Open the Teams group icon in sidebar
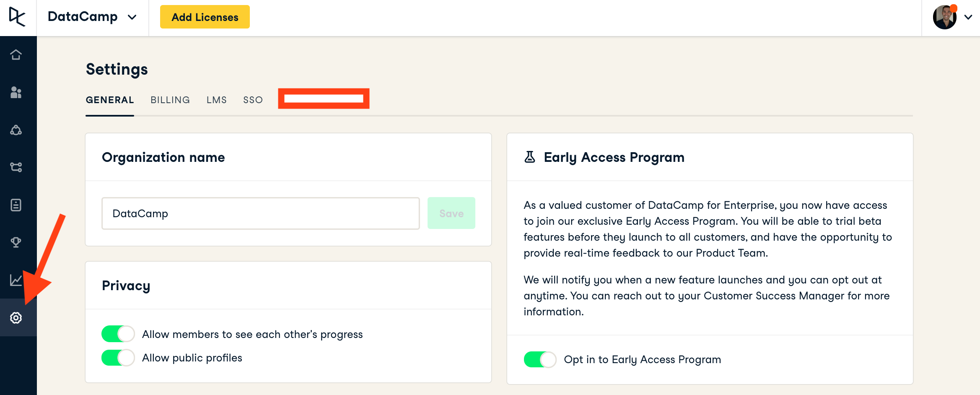The width and height of the screenshot is (980, 395). click(x=16, y=130)
